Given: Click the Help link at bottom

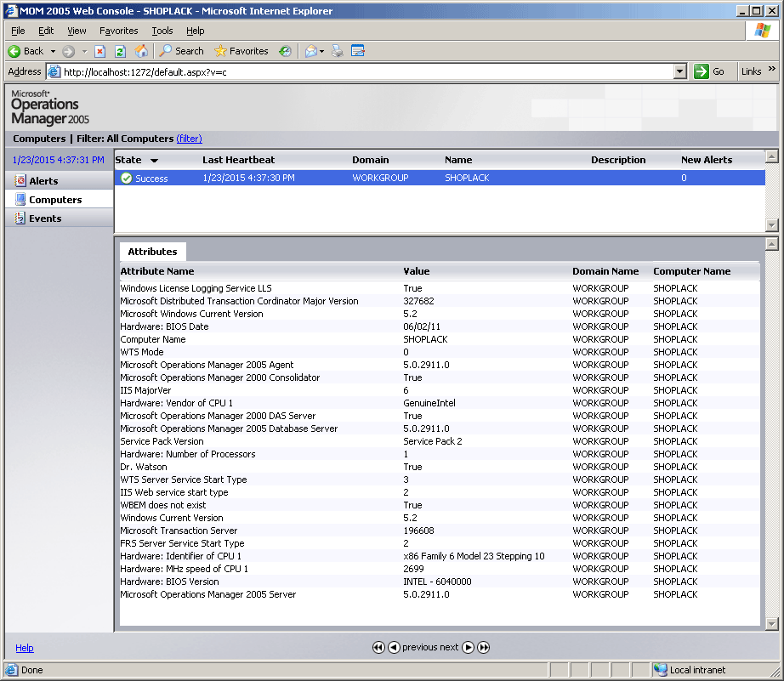Looking at the screenshot, I should pos(24,648).
